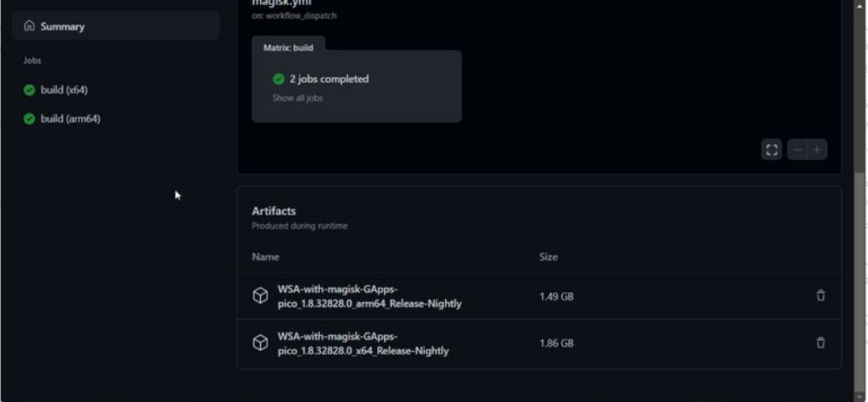Image resolution: width=868 pixels, height=402 pixels.
Task: Select the Summary label in the sidebar
Action: [x=62, y=27]
